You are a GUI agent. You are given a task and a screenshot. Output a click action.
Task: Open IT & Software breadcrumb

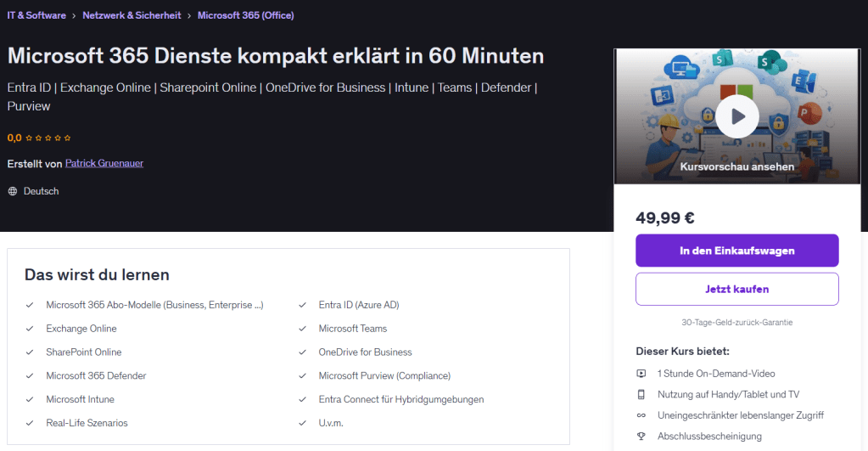36,15
